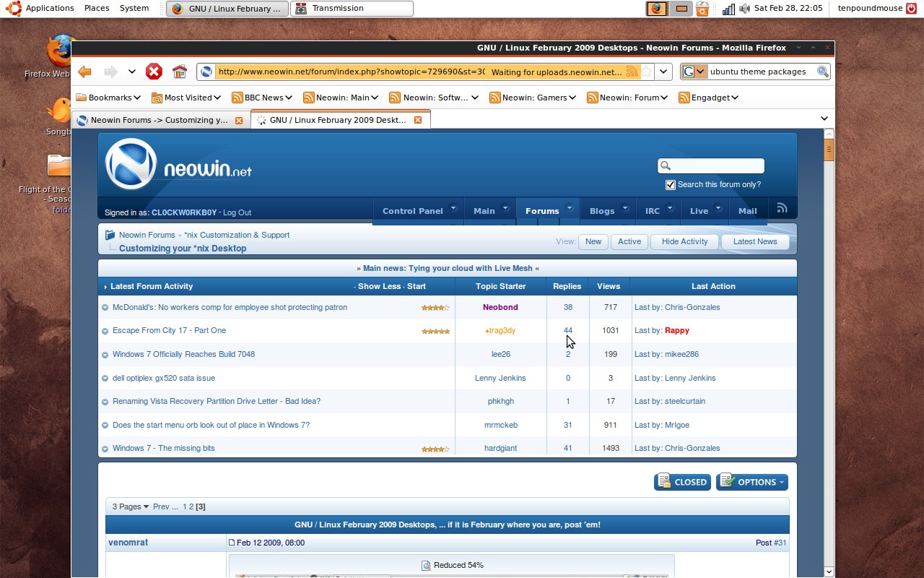Open the BBC News feed dropdown
Image resolution: width=924 pixels, height=578 pixels.
point(262,98)
